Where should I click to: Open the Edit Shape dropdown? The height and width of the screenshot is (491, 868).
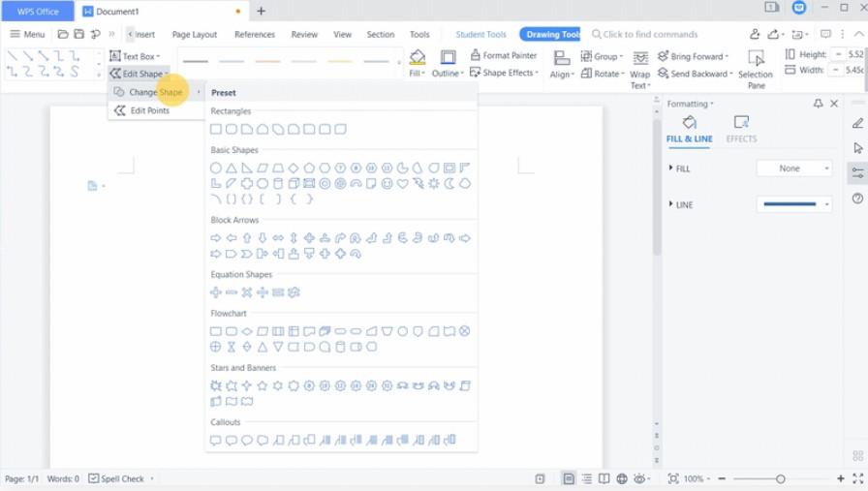click(x=139, y=74)
